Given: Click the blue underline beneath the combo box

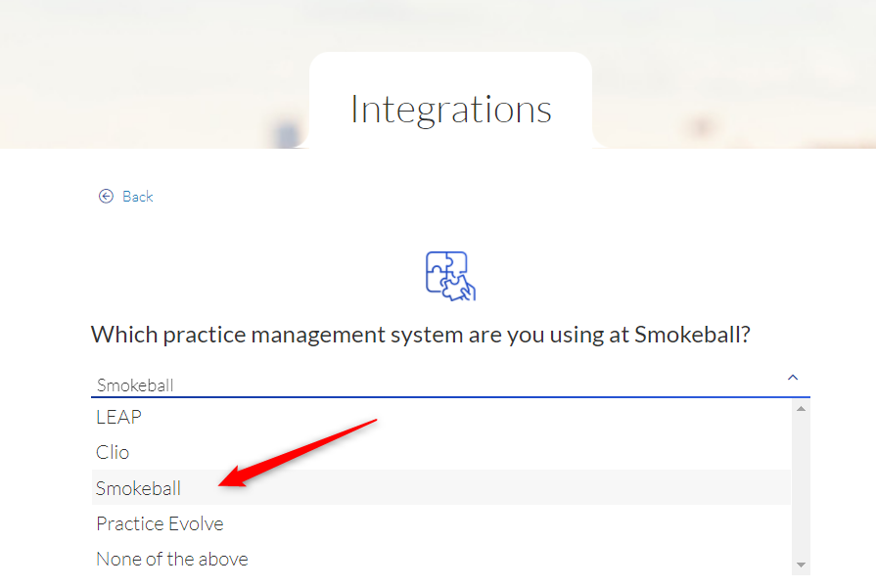Looking at the screenshot, I should [x=450, y=397].
